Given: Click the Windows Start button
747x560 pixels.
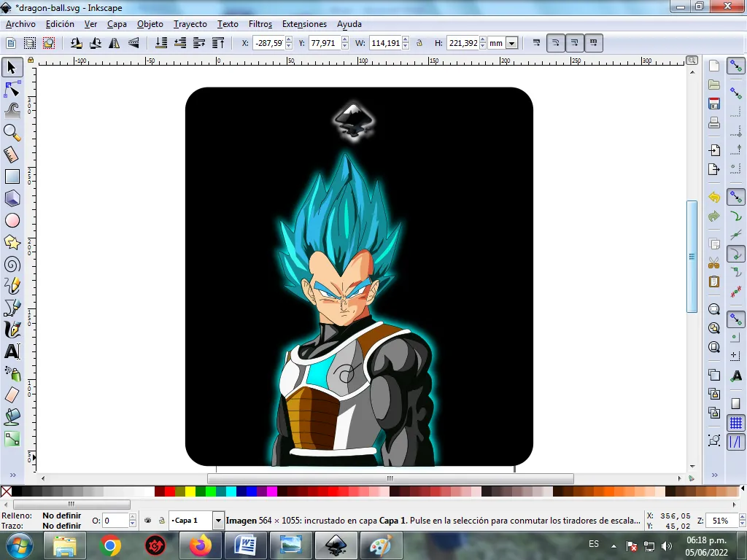Looking at the screenshot, I should tap(18, 546).
